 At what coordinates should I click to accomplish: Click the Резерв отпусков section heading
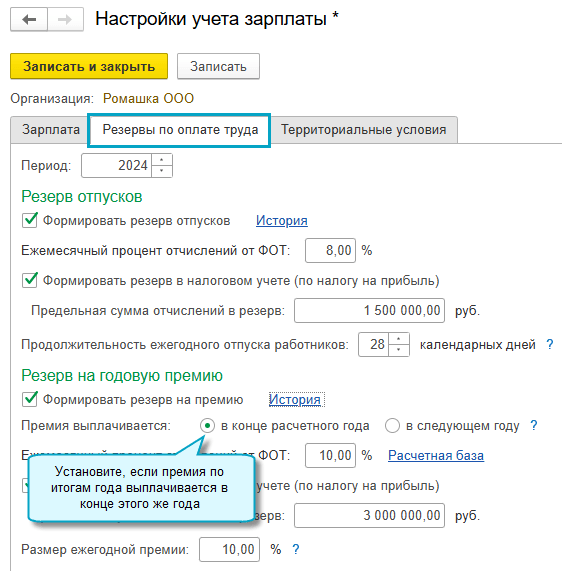click(x=82, y=197)
